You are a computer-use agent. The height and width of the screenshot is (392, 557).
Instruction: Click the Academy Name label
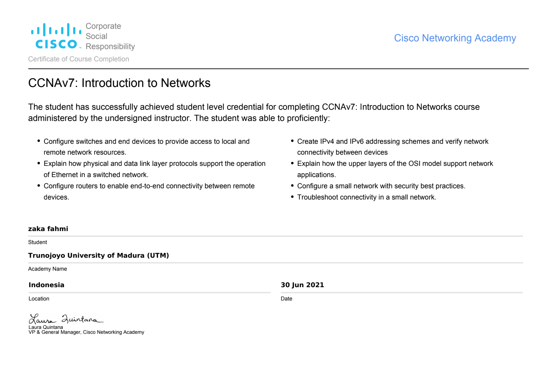pyautogui.click(x=47, y=269)
